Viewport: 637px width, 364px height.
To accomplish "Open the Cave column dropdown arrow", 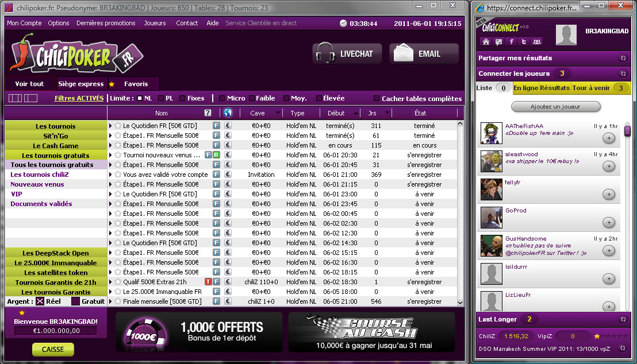I will (278, 113).
